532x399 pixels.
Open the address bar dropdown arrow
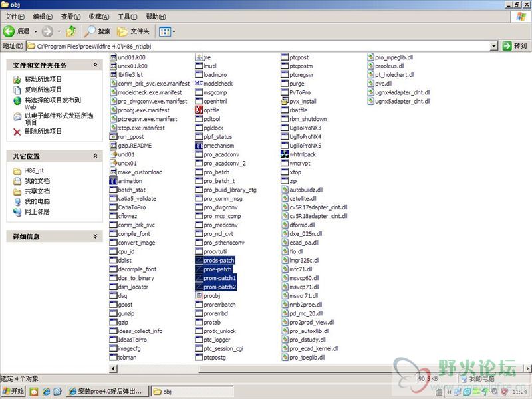494,46
